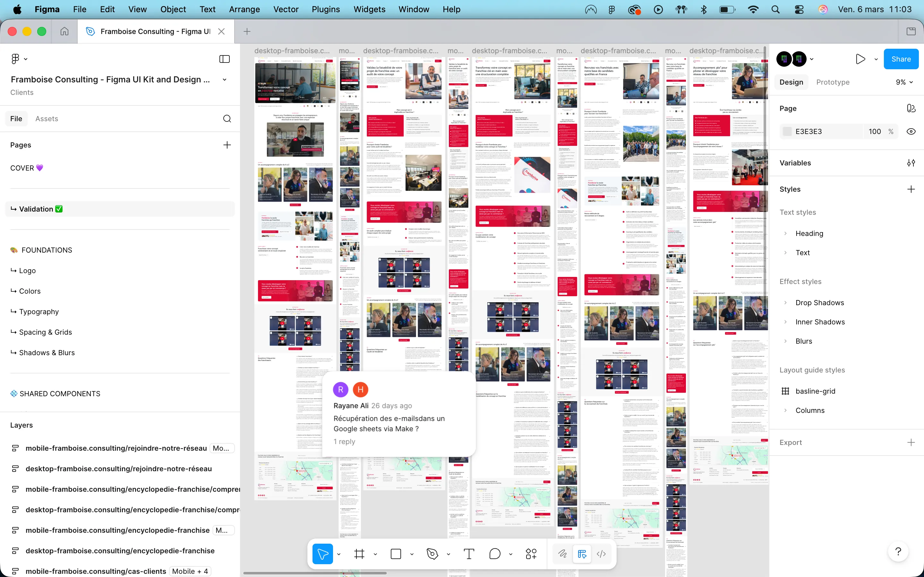This screenshot has width=924, height=577.
Task: Open Variables settings via the sliders icon
Action: [x=911, y=163]
